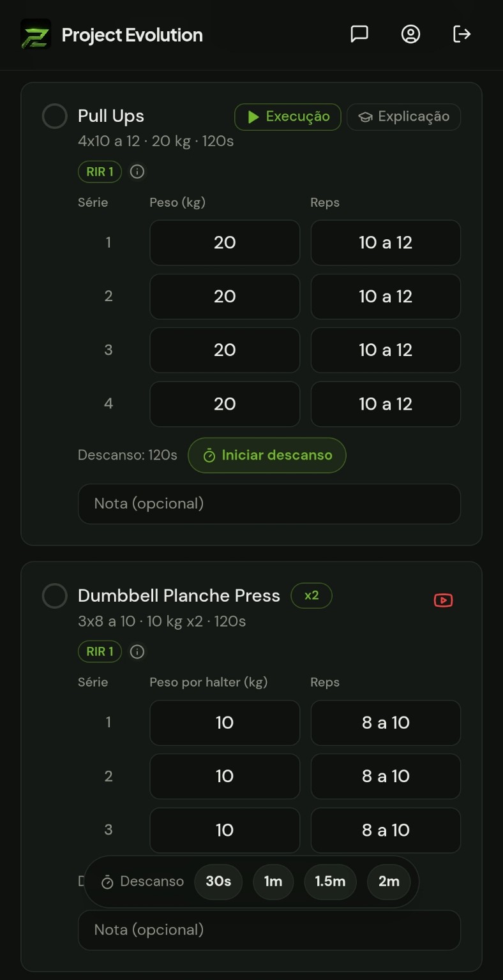The image size is (503, 980).
Task: Open RIR info icon for Pull Ups
Action: (x=137, y=172)
